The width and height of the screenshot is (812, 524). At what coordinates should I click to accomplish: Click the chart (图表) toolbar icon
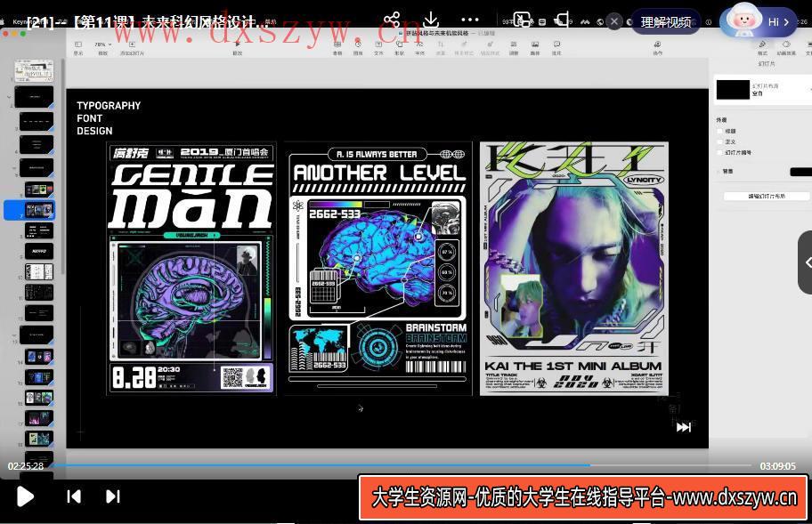(358, 44)
